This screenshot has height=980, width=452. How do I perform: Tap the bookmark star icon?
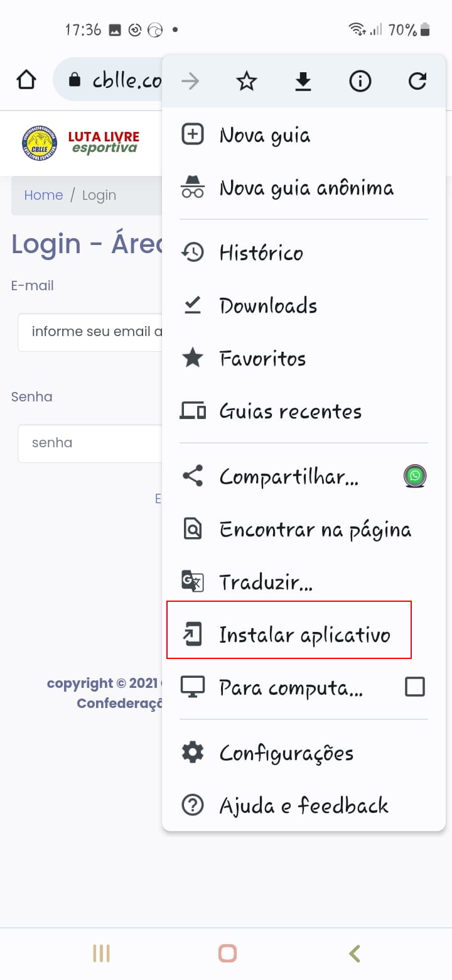246,81
